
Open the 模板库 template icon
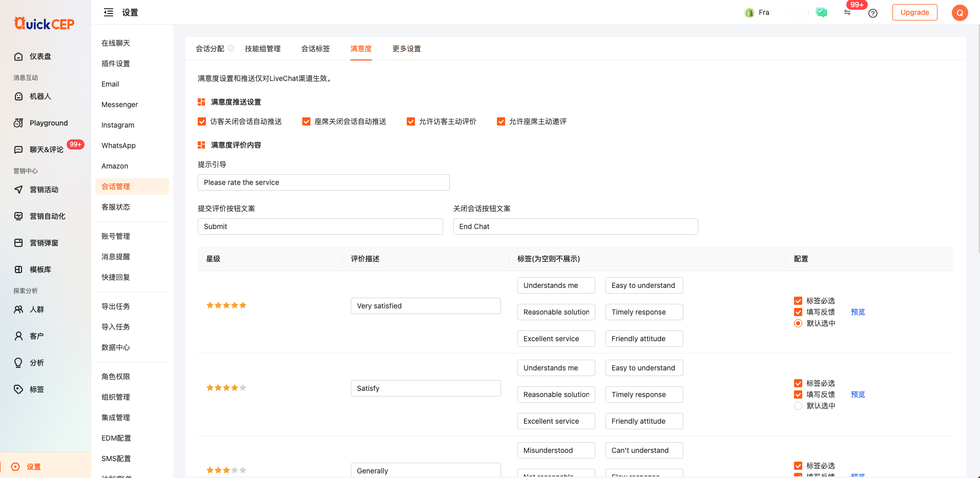coord(18,269)
